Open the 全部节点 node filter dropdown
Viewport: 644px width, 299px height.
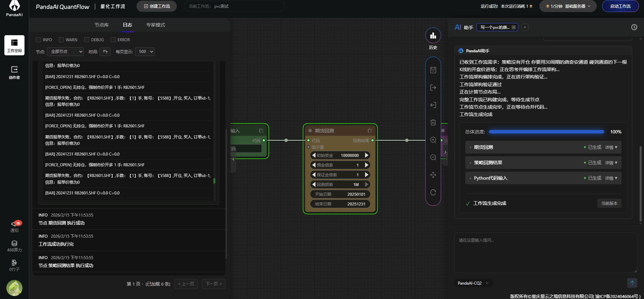65,52
